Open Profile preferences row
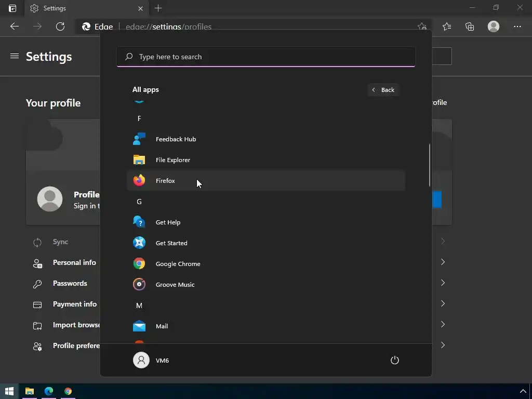532x399 pixels. 76,345
